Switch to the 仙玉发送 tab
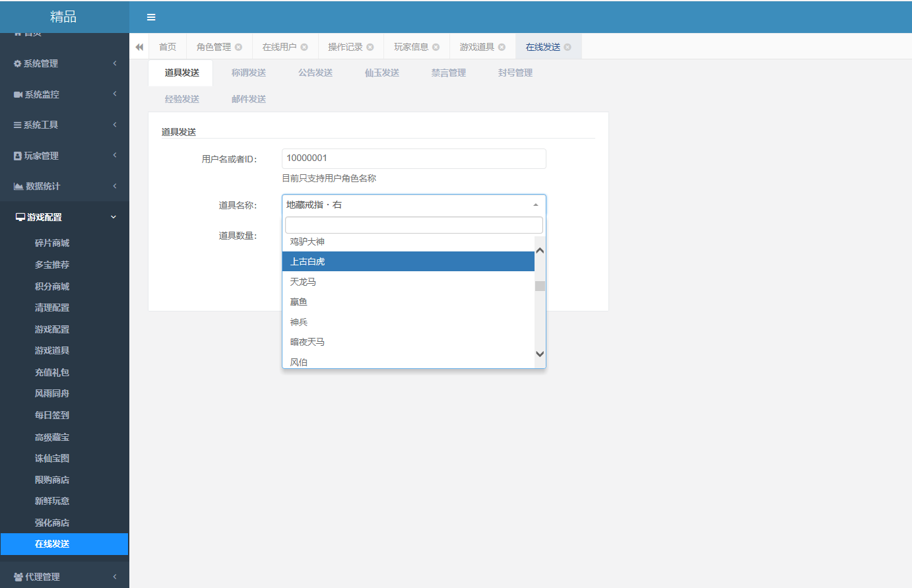Viewport: 912px width, 588px height. click(381, 73)
